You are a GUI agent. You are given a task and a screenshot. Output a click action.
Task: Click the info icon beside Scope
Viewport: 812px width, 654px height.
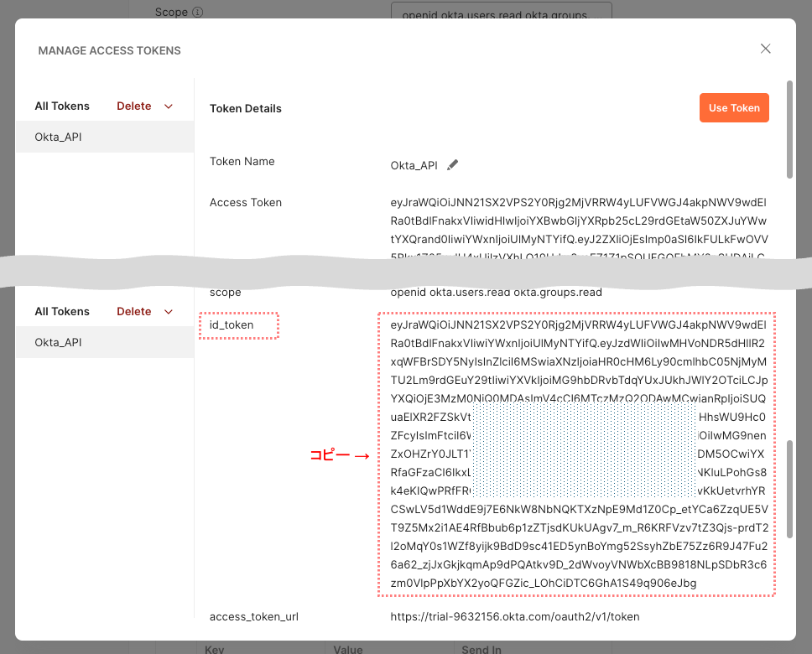click(x=198, y=13)
